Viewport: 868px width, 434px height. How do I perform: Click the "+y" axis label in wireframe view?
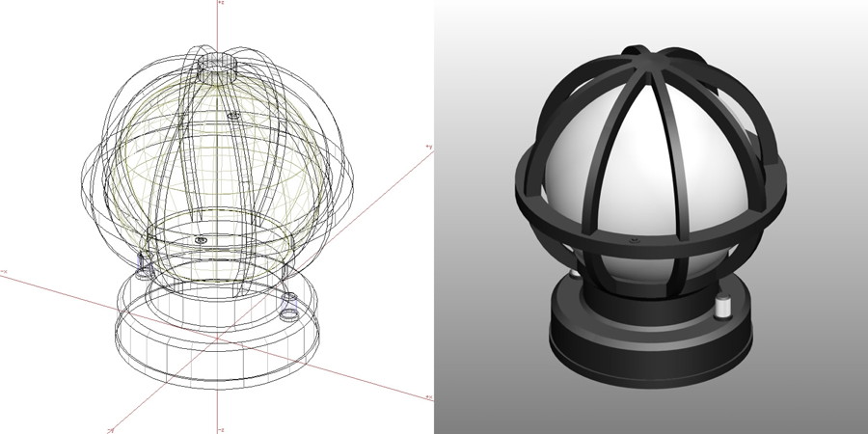(x=428, y=147)
